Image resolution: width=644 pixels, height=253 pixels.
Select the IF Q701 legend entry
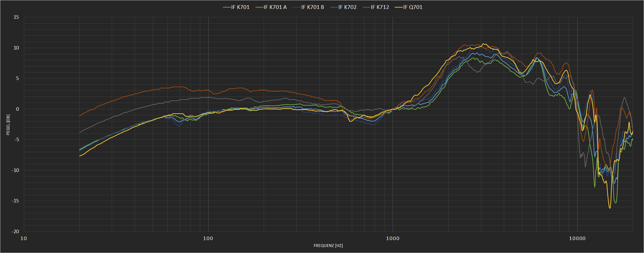pos(409,7)
